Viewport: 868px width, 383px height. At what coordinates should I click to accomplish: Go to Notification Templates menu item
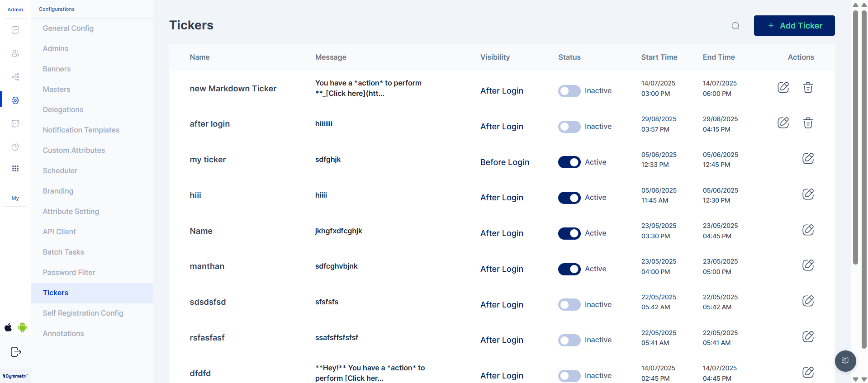click(x=81, y=130)
